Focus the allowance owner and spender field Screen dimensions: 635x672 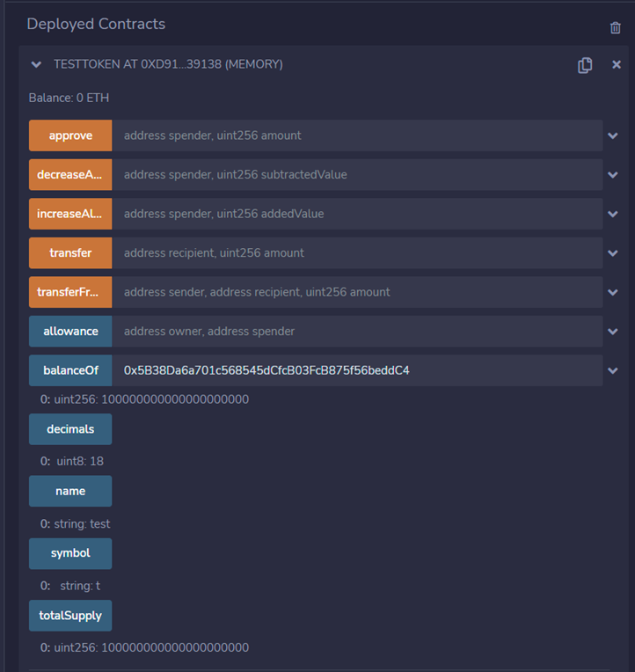tap(357, 332)
